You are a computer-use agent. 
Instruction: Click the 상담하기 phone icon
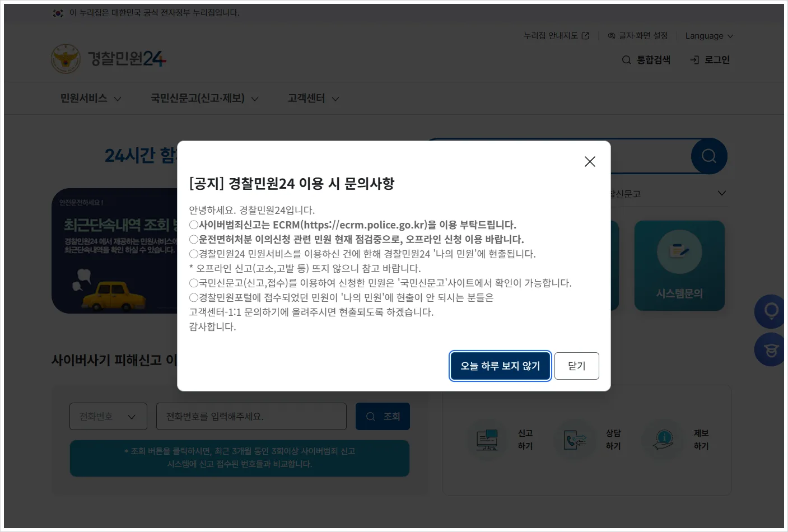point(575,439)
